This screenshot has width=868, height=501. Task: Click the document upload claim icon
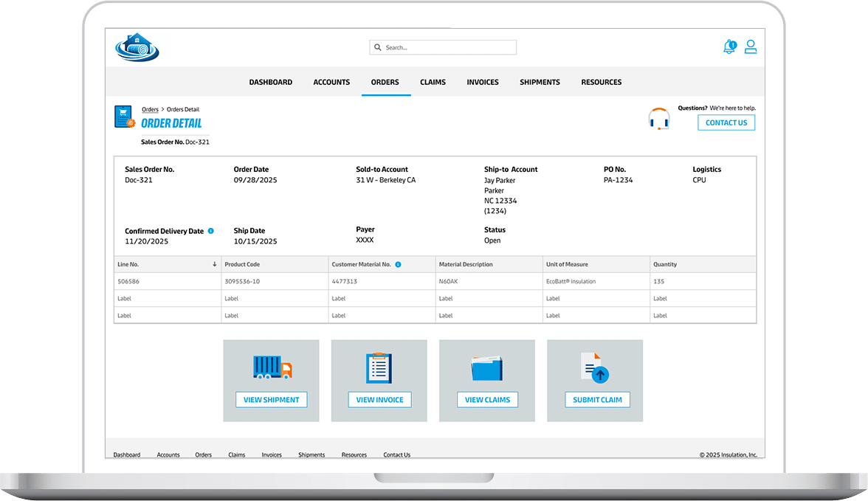(x=594, y=367)
